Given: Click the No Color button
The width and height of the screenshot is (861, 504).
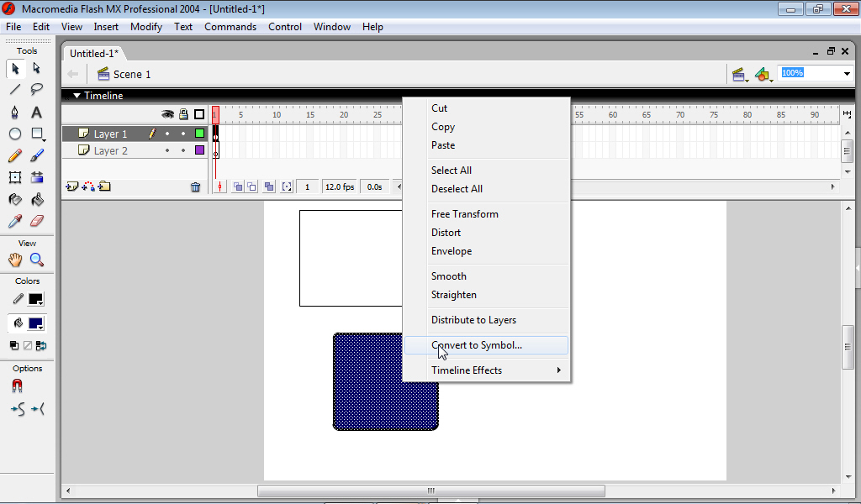Looking at the screenshot, I should [x=28, y=345].
